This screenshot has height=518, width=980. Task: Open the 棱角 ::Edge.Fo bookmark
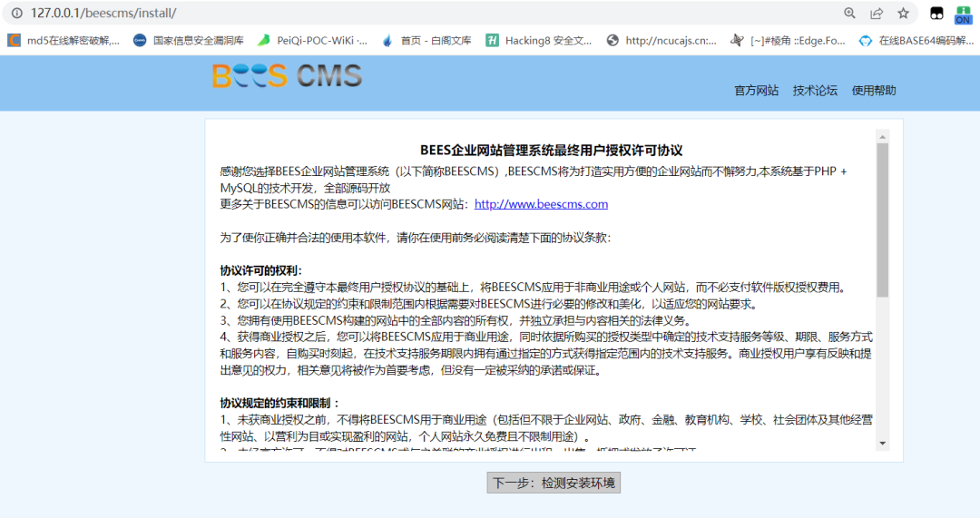pos(789,41)
